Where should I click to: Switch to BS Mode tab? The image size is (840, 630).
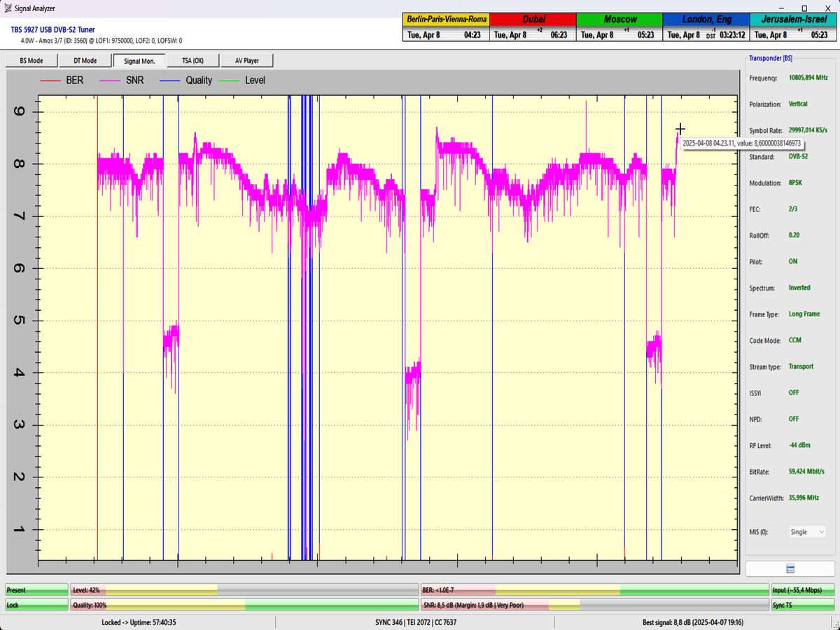30,61
